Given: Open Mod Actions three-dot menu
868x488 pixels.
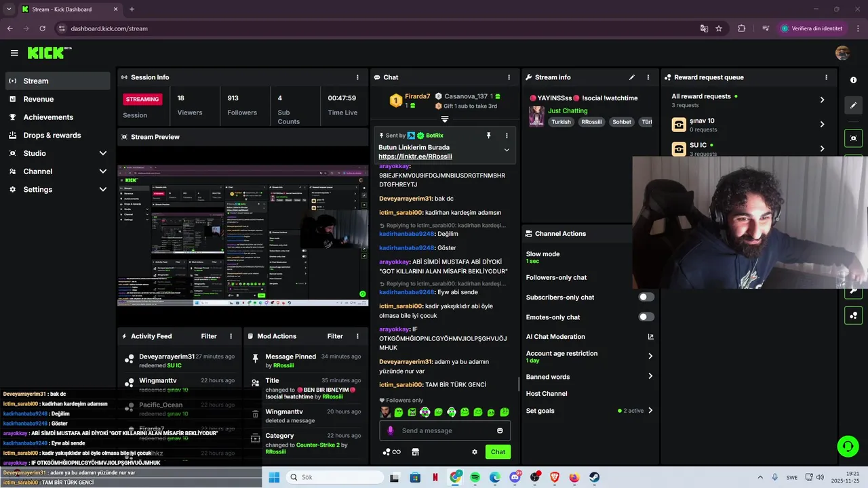Looking at the screenshot, I should click(357, 336).
